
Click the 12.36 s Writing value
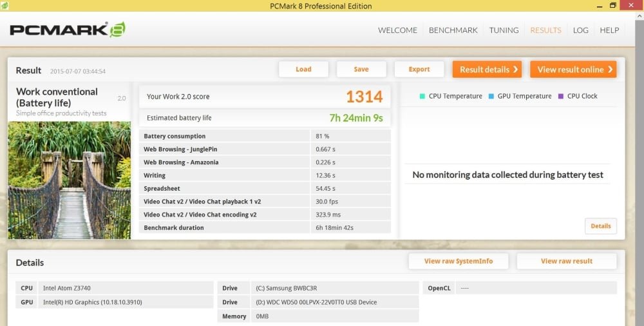click(x=326, y=175)
